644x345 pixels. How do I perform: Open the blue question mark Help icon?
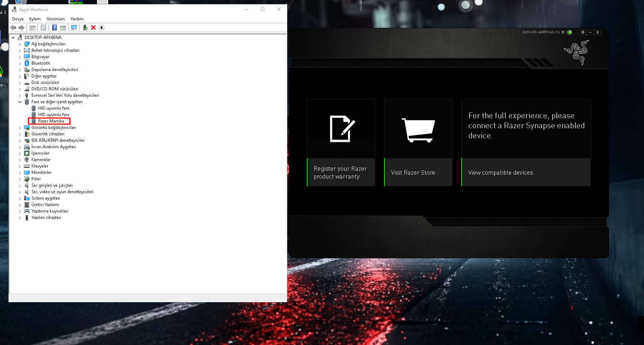click(54, 27)
